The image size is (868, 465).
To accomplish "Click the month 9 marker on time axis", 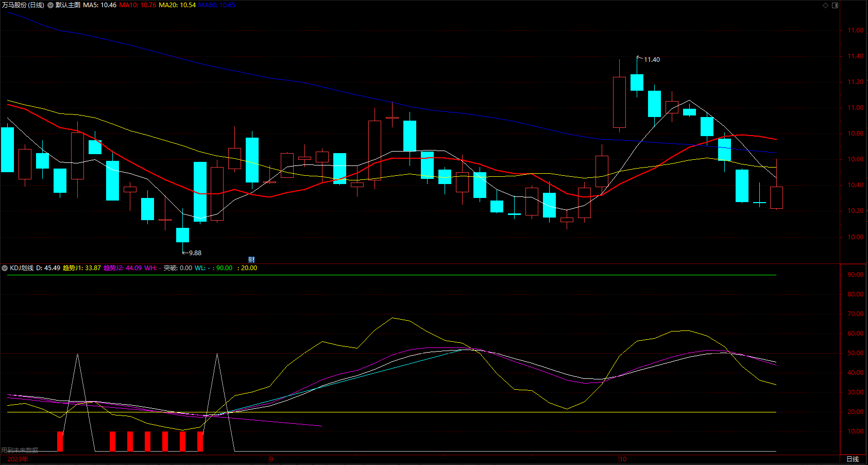I will pyautogui.click(x=271, y=459).
